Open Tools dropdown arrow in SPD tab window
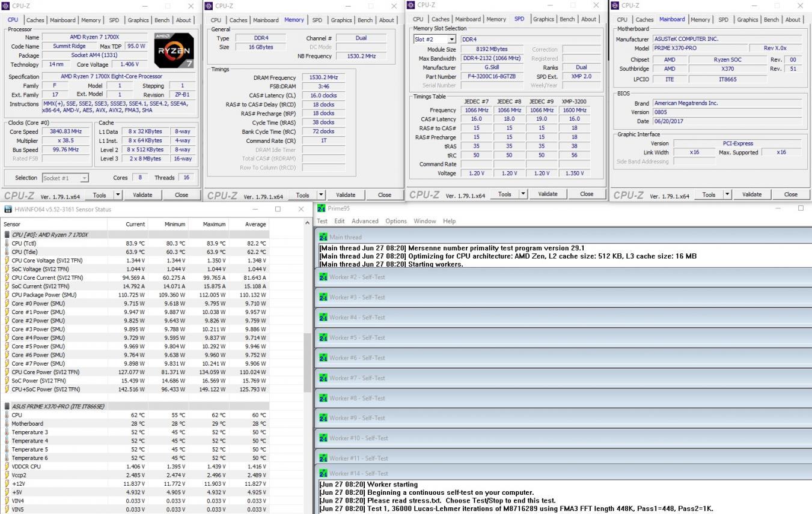The image size is (812, 514). 522,195
